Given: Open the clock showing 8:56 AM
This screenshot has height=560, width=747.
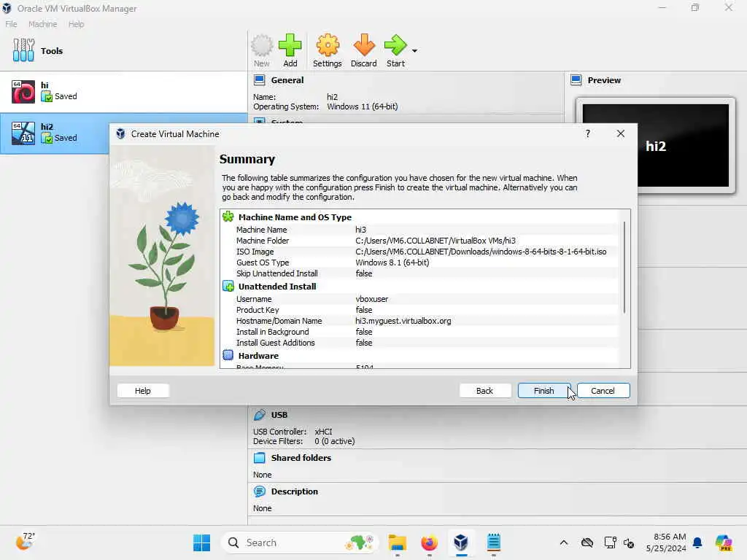Looking at the screenshot, I should click(x=666, y=542).
